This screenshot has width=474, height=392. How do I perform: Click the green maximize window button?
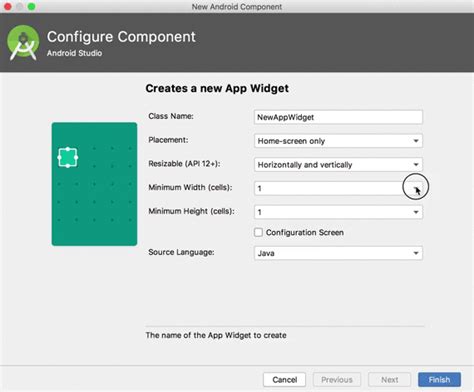click(32, 6)
